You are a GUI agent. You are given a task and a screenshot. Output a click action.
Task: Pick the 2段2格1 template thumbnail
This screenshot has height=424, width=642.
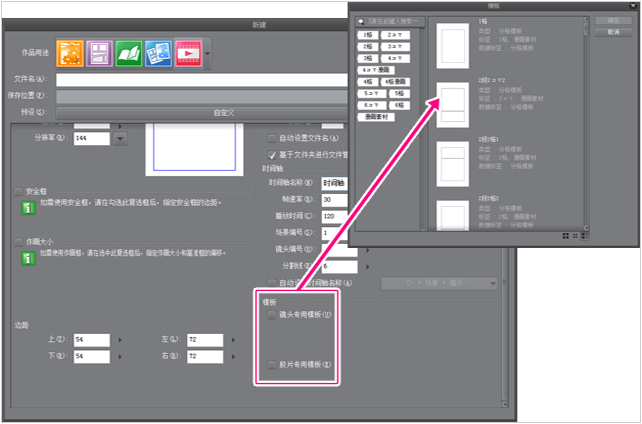(452, 164)
